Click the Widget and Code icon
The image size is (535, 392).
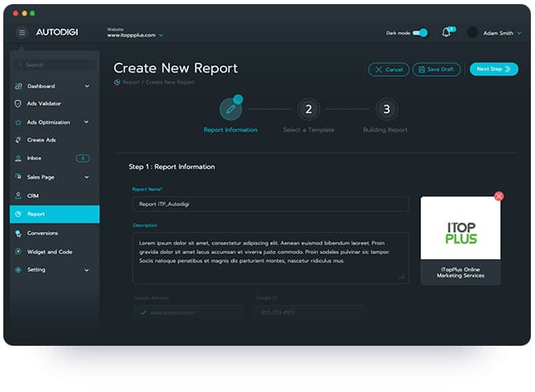pos(18,252)
